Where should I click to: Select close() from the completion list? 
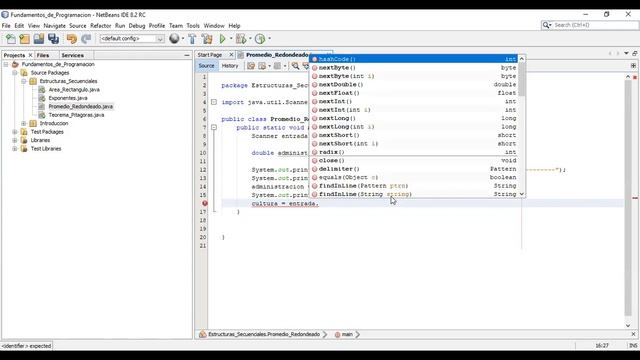pyautogui.click(x=414, y=160)
